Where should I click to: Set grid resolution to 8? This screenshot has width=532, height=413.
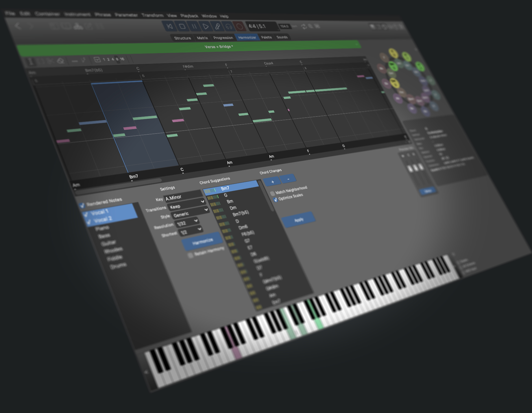pos(117,59)
